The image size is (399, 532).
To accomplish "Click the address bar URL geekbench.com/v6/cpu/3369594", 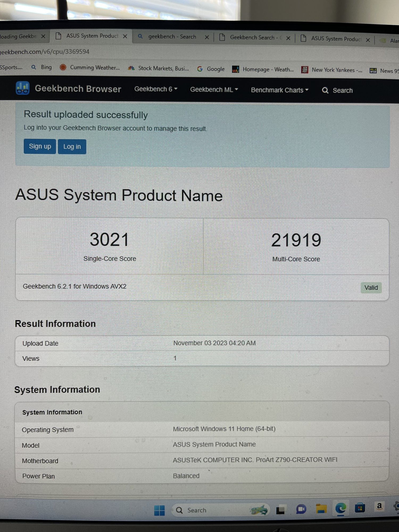I will [x=45, y=52].
